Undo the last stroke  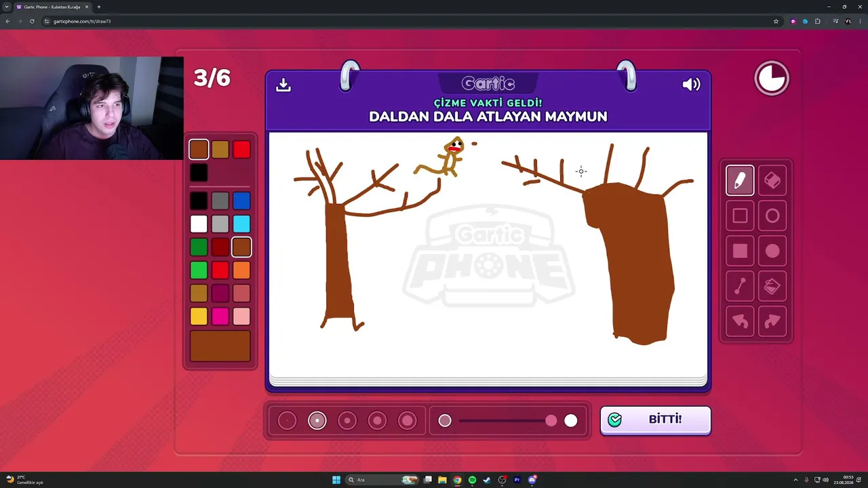[x=740, y=322]
